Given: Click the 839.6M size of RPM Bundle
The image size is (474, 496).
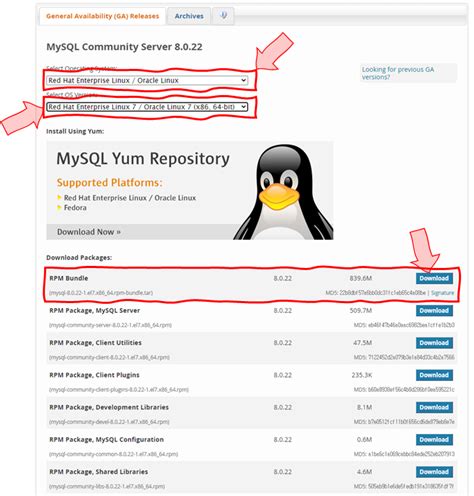Looking at the screenshot, I should click(x=361, y=278).
